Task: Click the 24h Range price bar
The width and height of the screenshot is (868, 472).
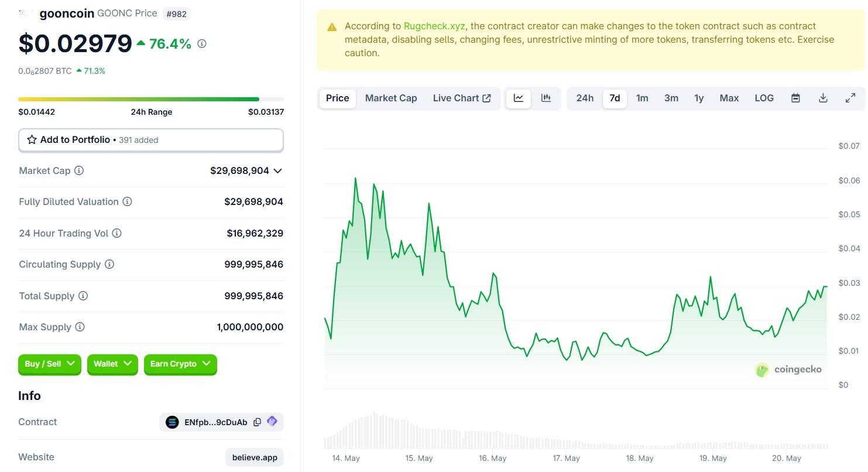Action: 151,100
